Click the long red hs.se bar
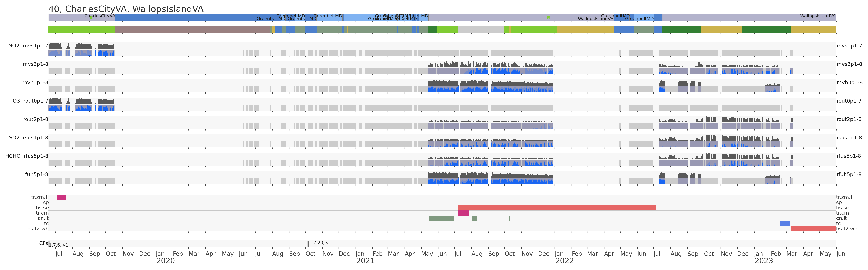This screenshot has width=868, height=270. tap(557, 208)
